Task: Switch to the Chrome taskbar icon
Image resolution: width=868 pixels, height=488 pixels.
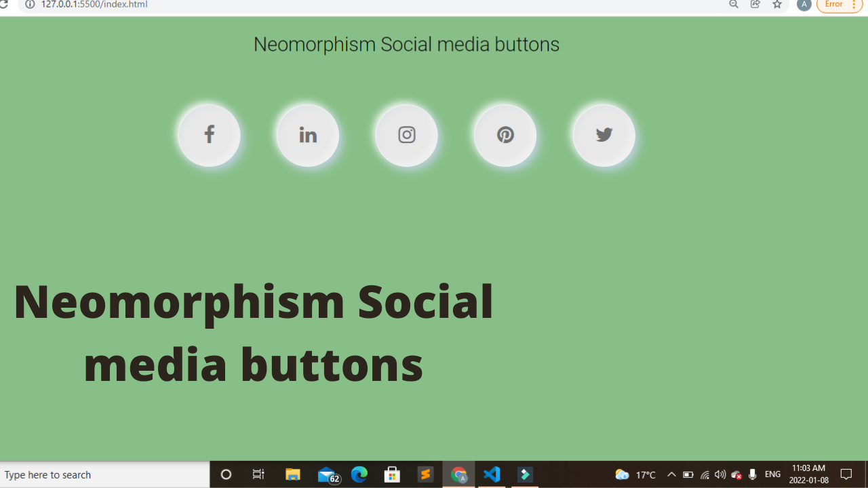Action: (x=459, y=474)
